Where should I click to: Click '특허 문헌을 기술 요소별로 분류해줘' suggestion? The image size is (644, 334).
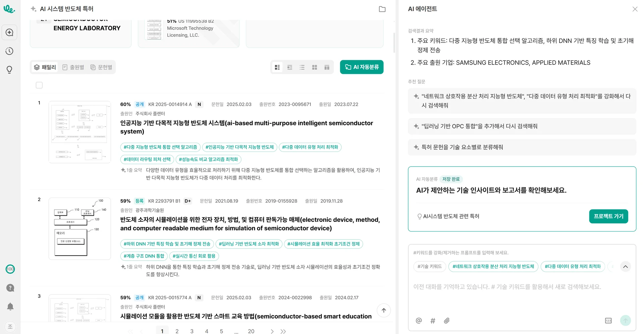pos(522,147)
